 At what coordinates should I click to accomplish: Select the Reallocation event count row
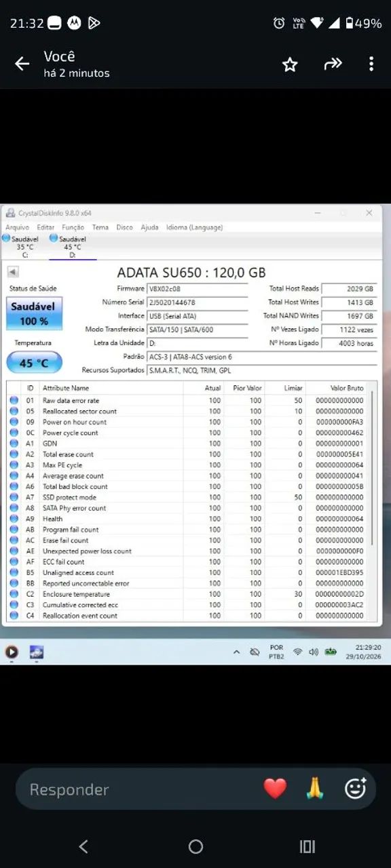coord(187,616)
